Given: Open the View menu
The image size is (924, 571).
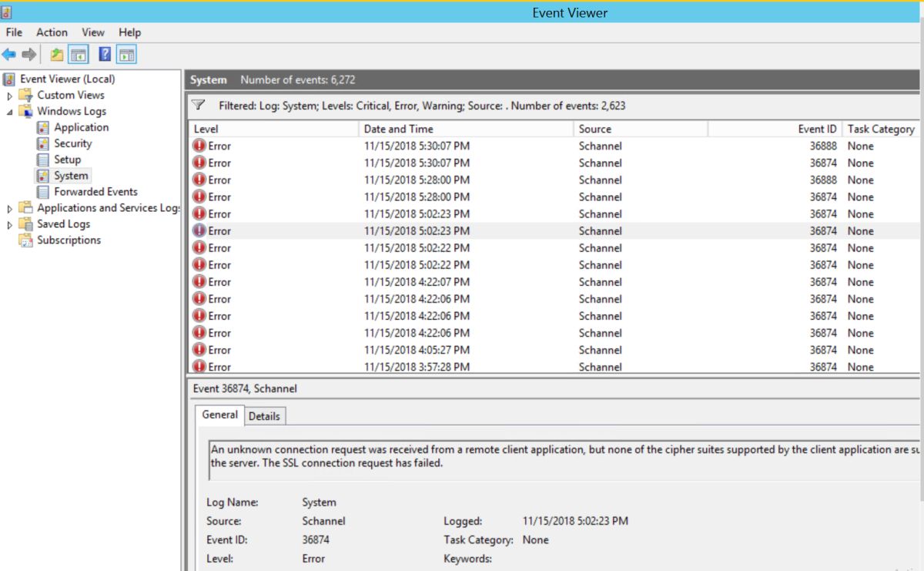Looking at the screenshot, I should tap(93, 32).
